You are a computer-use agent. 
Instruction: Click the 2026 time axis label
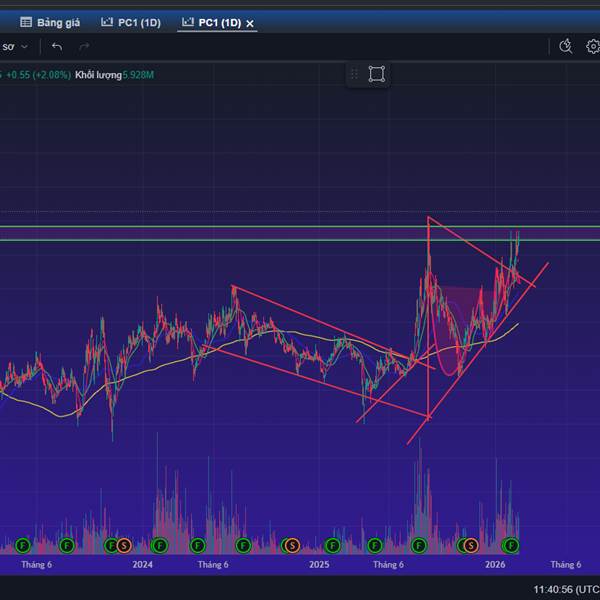point(495,564)
